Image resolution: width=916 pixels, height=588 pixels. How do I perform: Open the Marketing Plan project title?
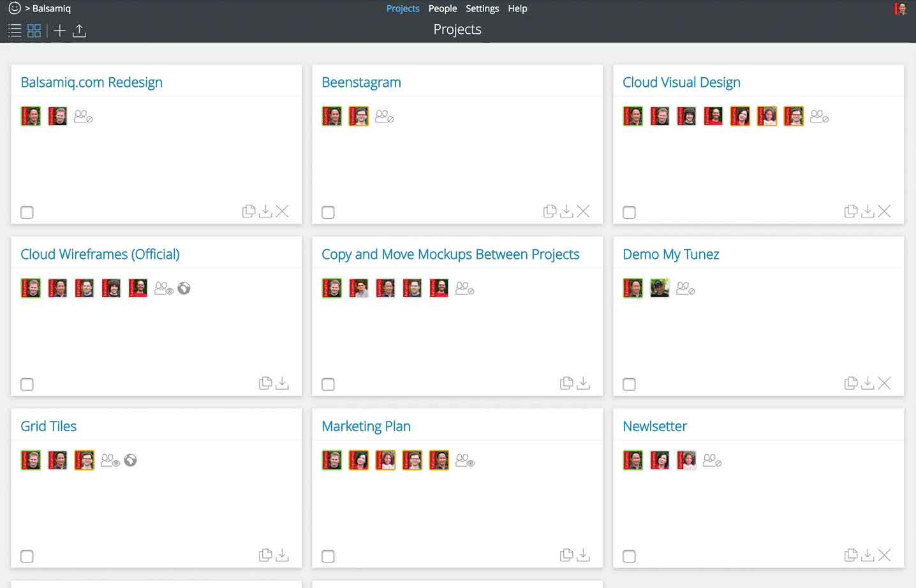pyautogui.click(x=366, y=426)
